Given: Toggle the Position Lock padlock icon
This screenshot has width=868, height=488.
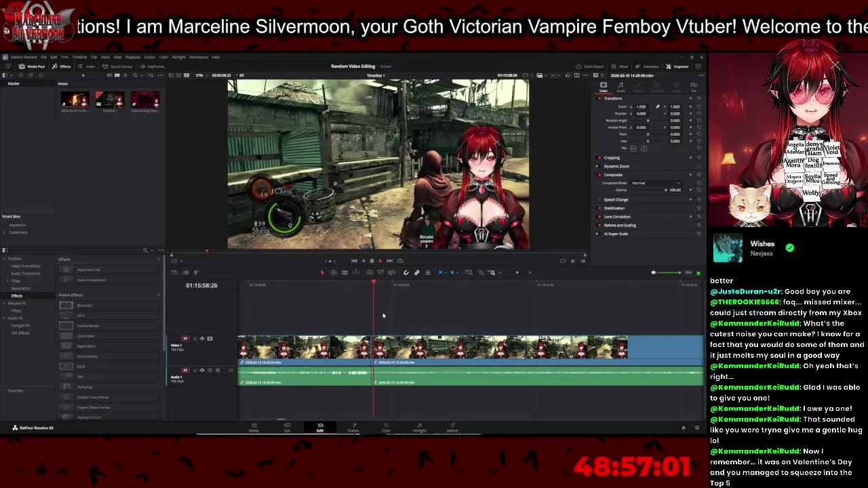Looking at the screenshot, I should [x=428, y=272].
